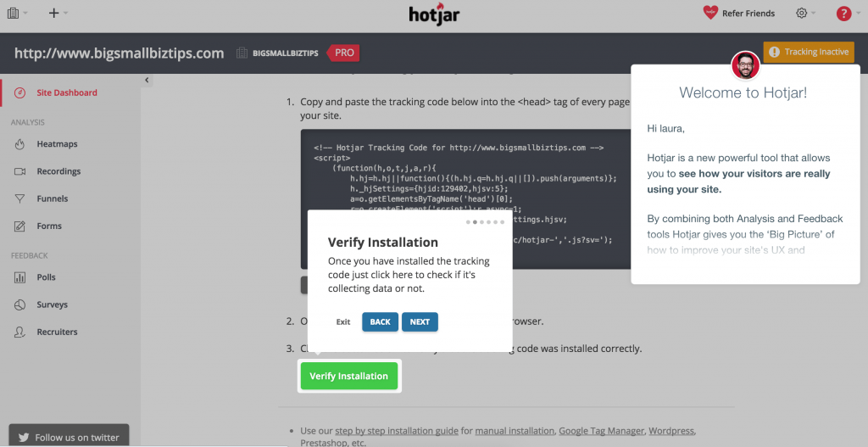This screenshot has height=447, width=868.
Task: Open the settings gear dropdown
Action: (806, 13)
